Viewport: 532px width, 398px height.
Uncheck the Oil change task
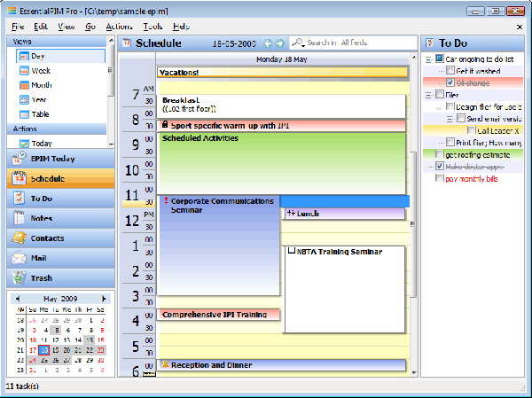(450, 82)
